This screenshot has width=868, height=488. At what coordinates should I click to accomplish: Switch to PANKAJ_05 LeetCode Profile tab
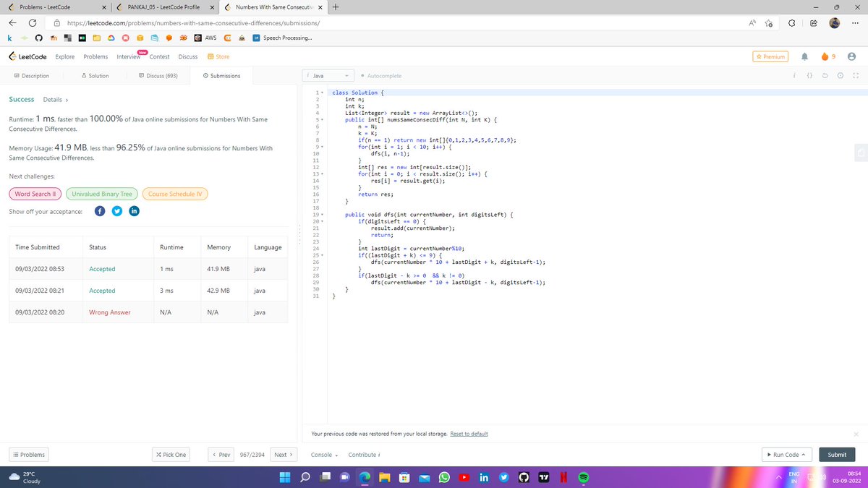(166, 7)
